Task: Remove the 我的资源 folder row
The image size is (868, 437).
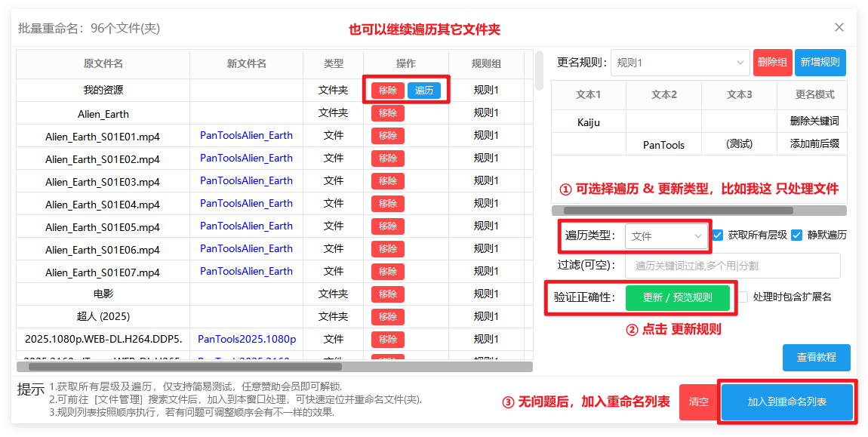Action: 387,91
